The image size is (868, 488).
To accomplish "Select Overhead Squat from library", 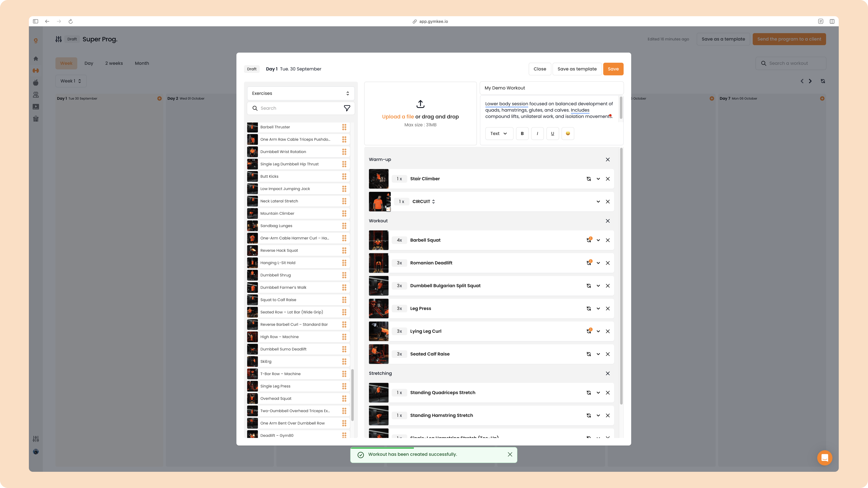I will [x=298, y=399].
